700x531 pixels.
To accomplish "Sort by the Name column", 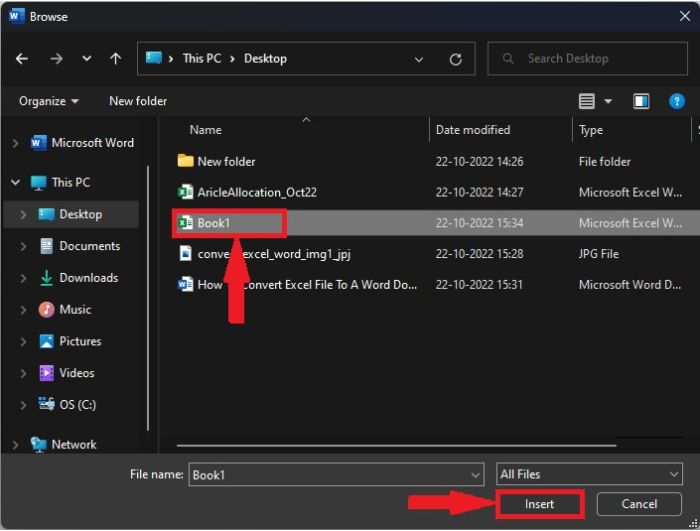I will [x=205, y=130].
